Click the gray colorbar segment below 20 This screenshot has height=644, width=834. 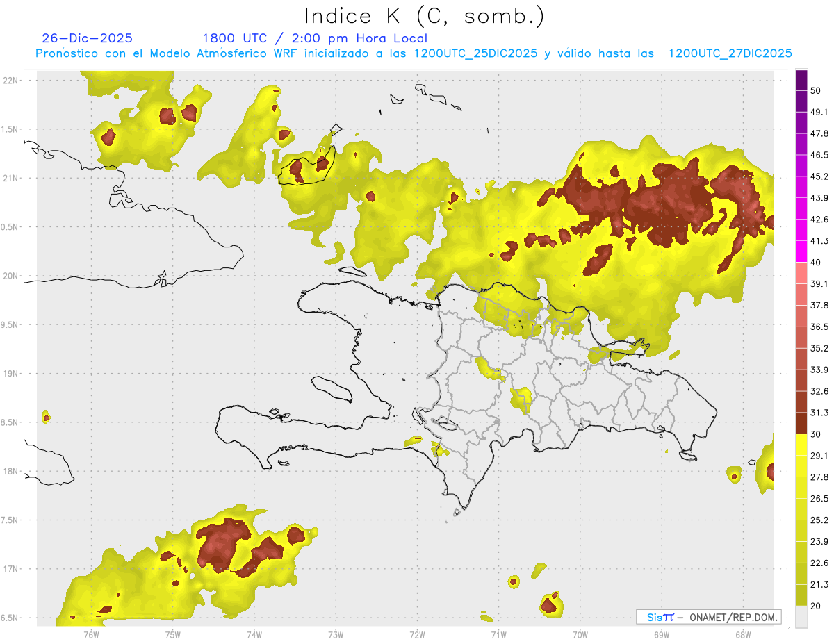click(x=801, y=617)
